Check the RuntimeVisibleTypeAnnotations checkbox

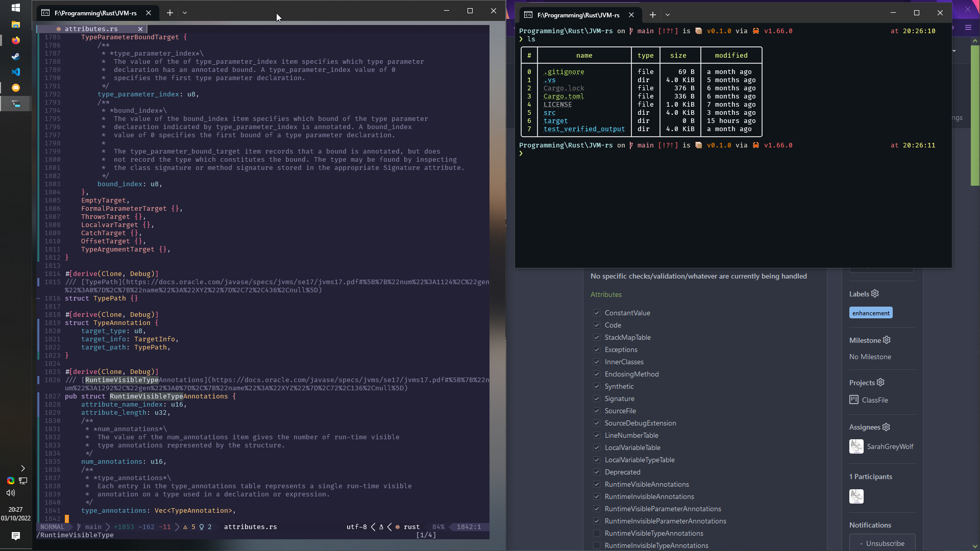tap(597, 533)
